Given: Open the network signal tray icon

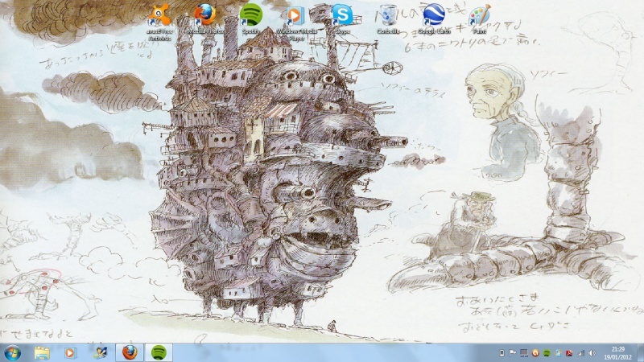Looking at the screenshot, I should pyautogui.click(x=580, y=353).
